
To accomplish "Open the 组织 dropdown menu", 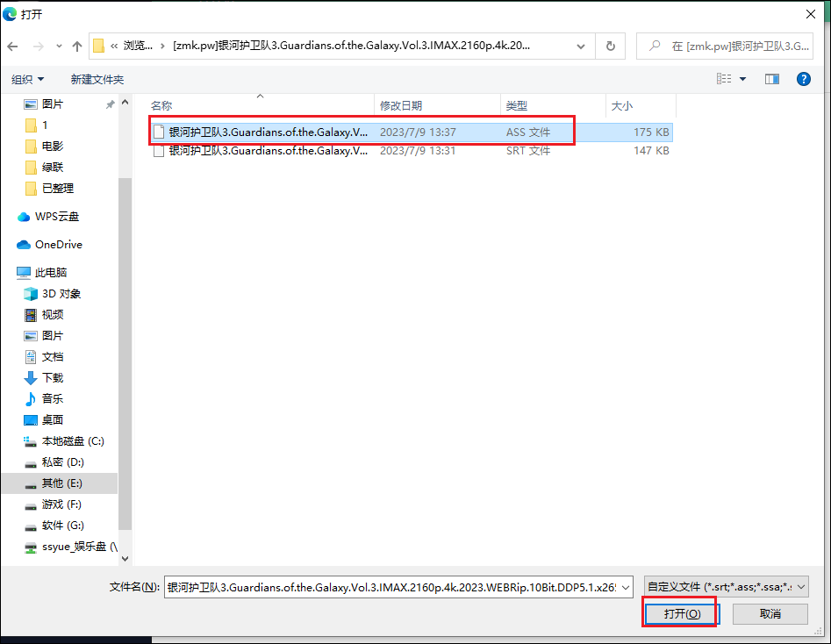I will (27, 79).
